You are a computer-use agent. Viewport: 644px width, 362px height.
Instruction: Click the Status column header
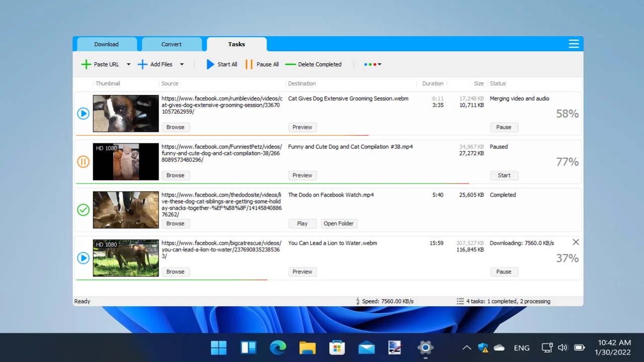tap(498, 83)
